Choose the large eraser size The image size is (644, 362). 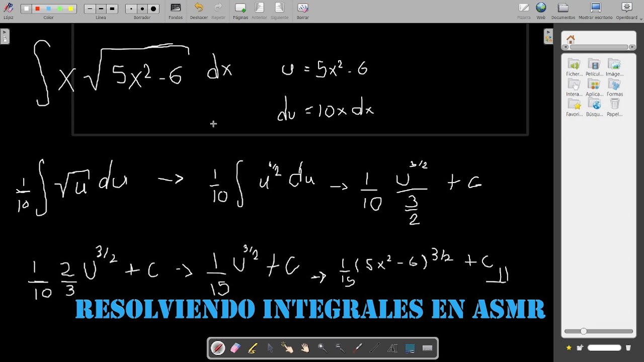(x=153, y=9)
